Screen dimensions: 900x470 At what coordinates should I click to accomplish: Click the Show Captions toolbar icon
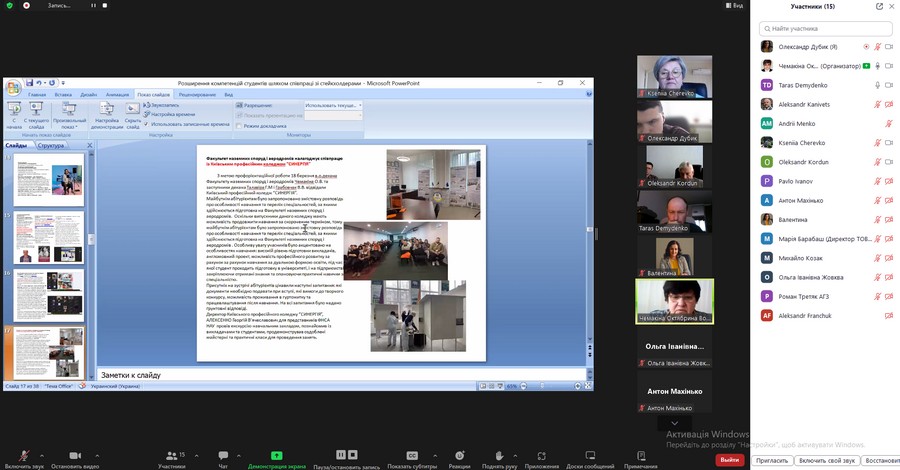point(411,456)
